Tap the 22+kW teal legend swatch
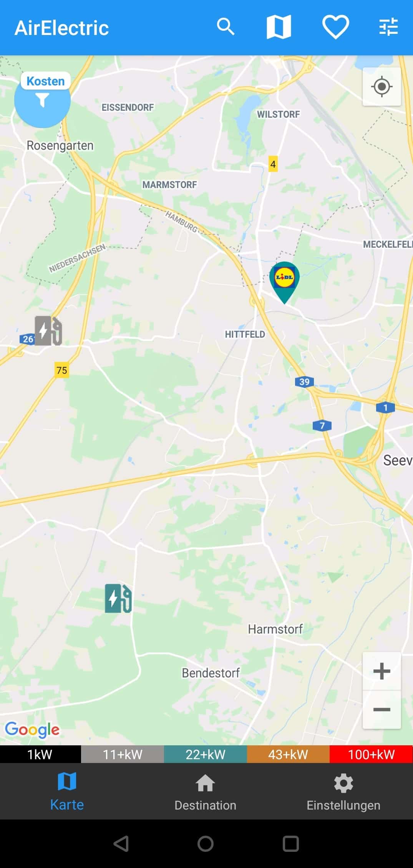 206,754
